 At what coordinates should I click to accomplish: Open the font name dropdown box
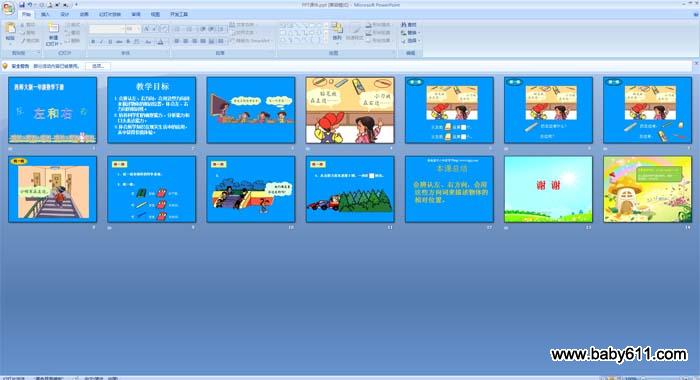107,29
